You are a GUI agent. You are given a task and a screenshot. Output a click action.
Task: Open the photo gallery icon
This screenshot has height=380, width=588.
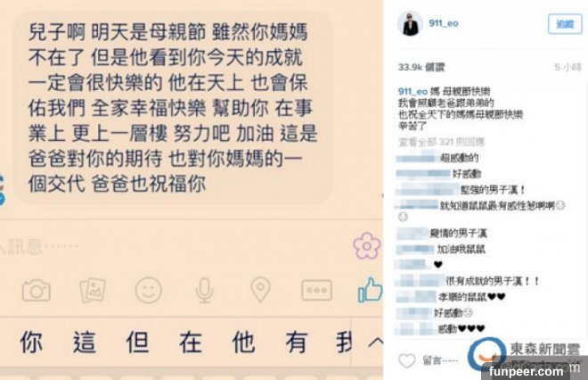(93, 290)
